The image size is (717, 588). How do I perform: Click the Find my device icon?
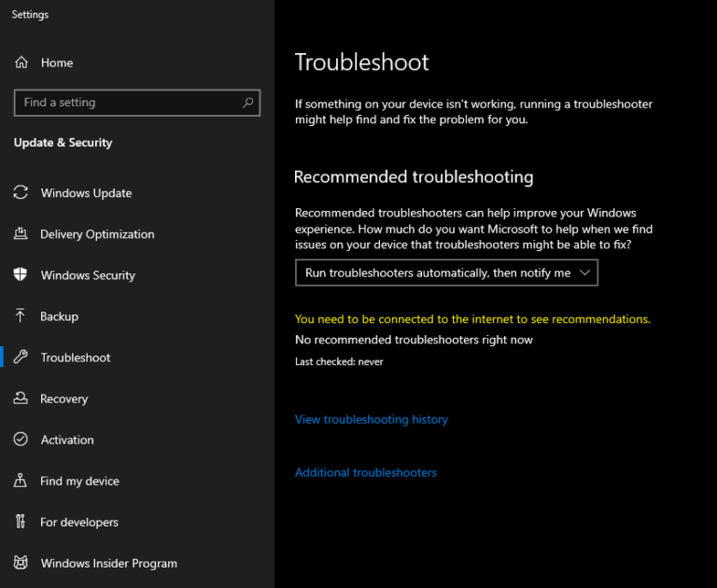[x=21, y=481]
